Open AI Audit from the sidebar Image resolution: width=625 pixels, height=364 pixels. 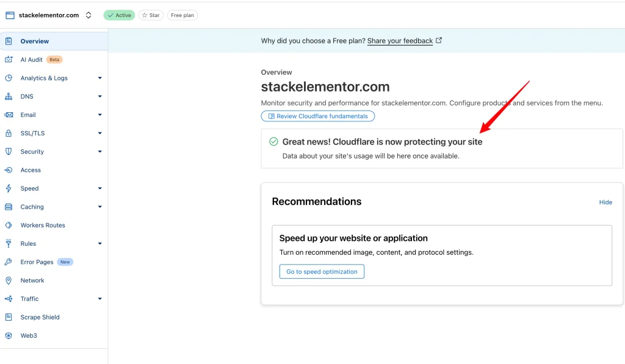pyautogui.click(x=54, y=59)
